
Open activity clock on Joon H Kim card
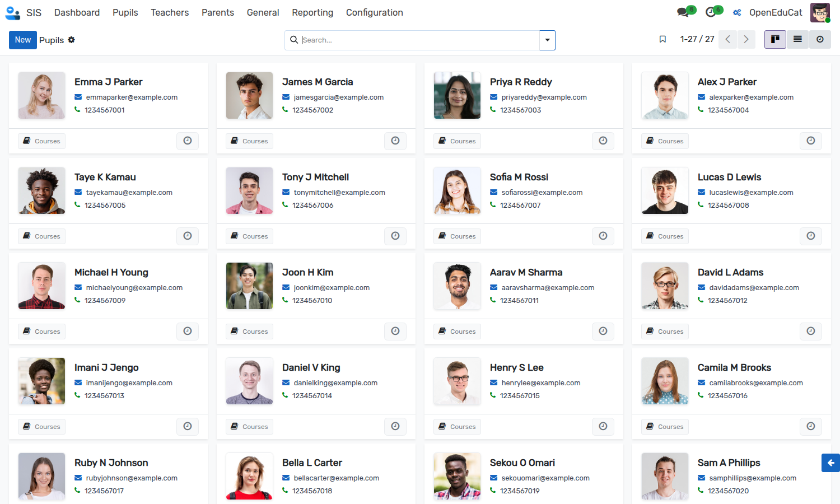tap(395, 332)
